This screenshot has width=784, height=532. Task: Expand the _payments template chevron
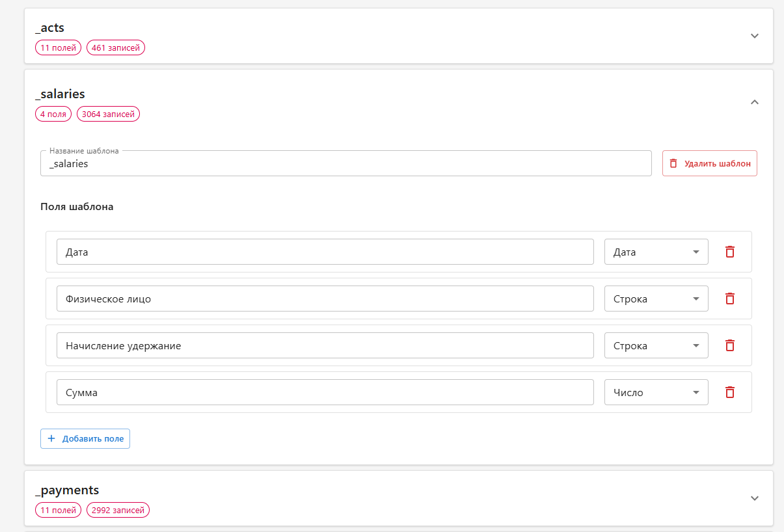pos(755,498)
